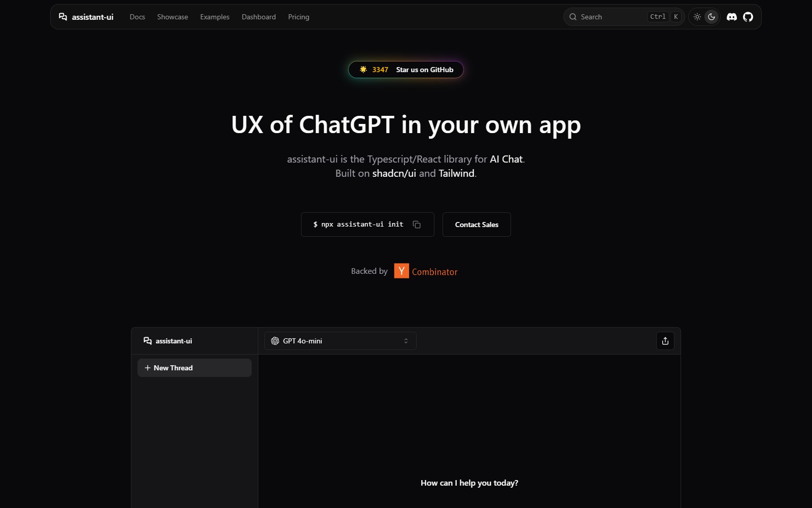Click the OpenAI icon in the model selector
This screenshot has width=812, height=508.
click(x=275, y=341)
